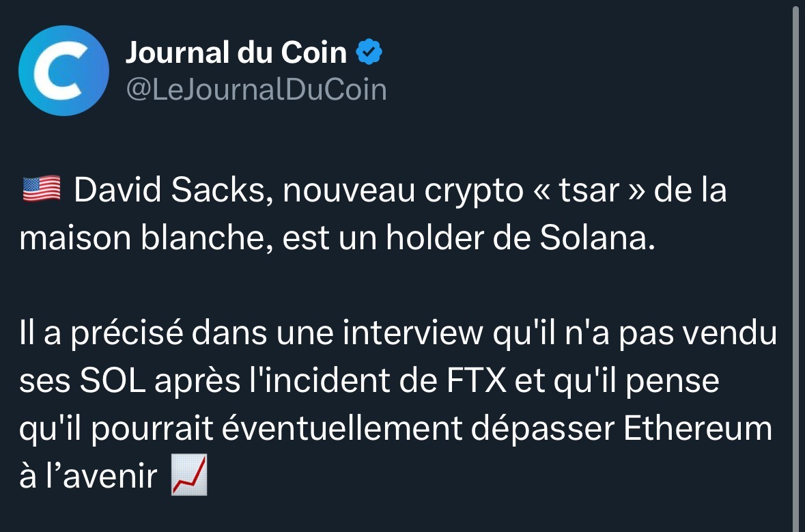Click the US flag emoji
The height and width of the screenshot is (532, 805).
click(41, 190)
